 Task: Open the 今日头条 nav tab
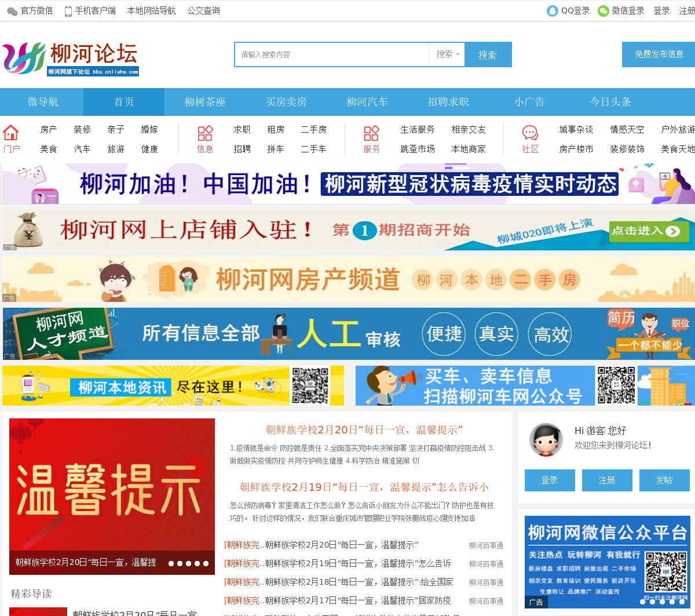610,102
